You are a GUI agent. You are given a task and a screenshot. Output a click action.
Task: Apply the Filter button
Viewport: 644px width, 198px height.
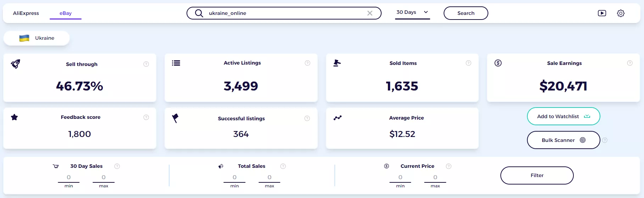537,175
